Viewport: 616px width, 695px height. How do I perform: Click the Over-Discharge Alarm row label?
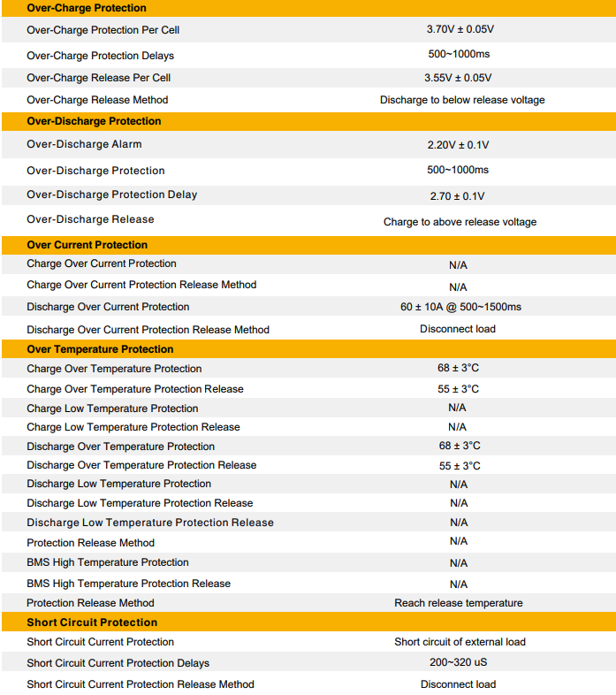(84, 144)
